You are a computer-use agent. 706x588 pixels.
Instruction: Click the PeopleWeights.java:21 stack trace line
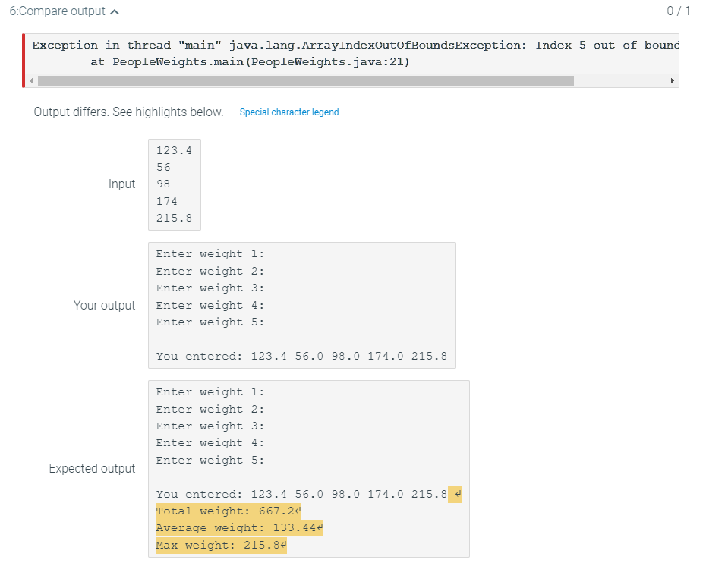click(251, 61)
